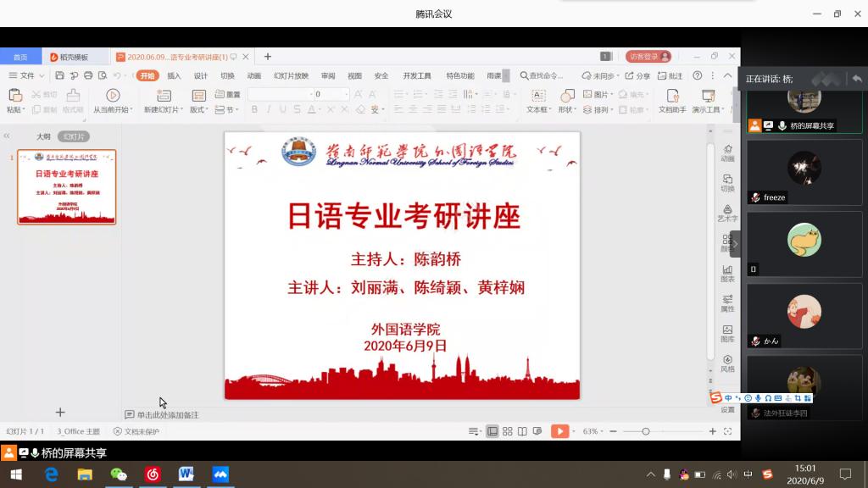
Task: Open the 设计 design ribbon tab
Action: coord(201,75)
